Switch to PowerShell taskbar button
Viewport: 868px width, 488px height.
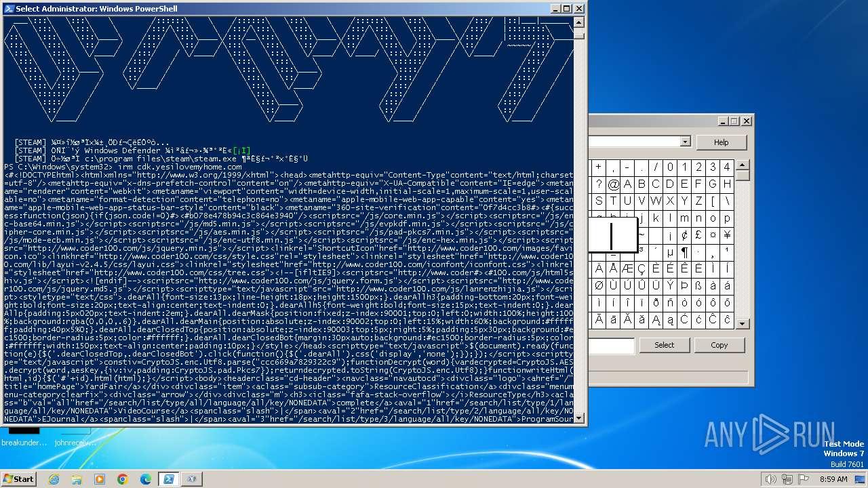tap(168, 479)
